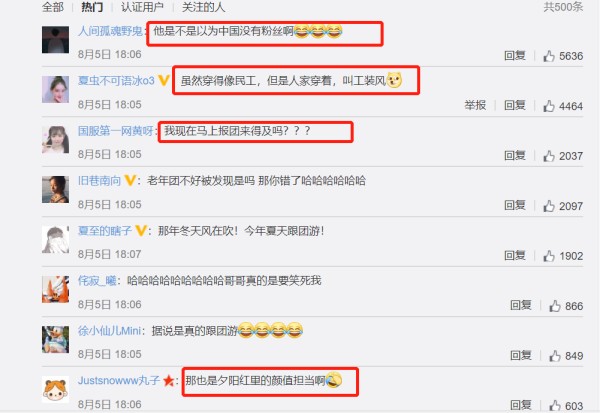600x413 pixels.
Task: Open the 认证用户 tab
Action: pyautogui.click(x=142, y=7)
